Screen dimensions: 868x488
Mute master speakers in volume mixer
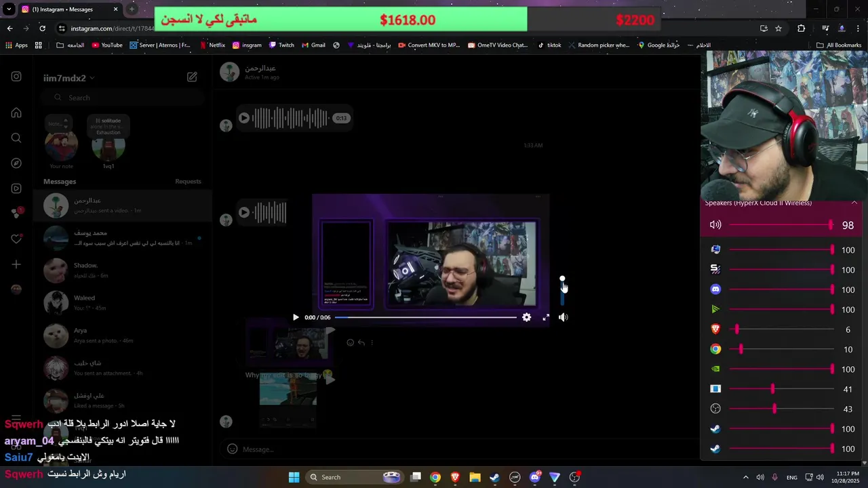pos(715,225)
